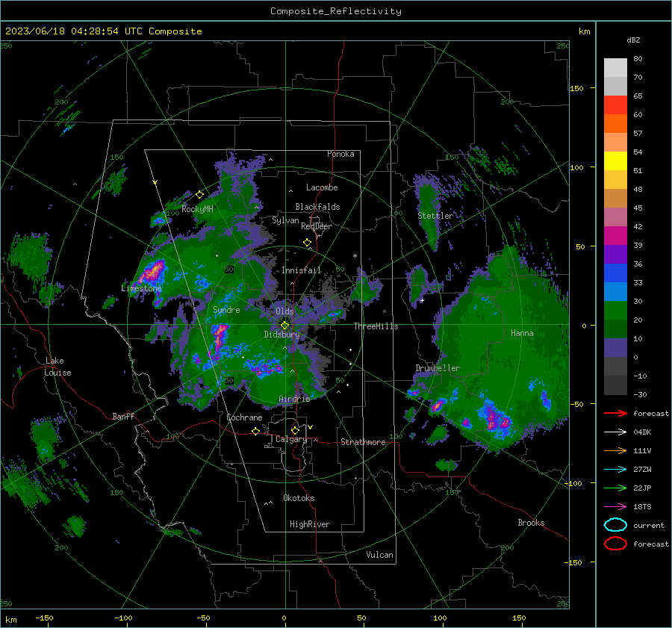Click the Olds town label
The height and width of the screenshot is (628, 672).
(x=284, y=311)
